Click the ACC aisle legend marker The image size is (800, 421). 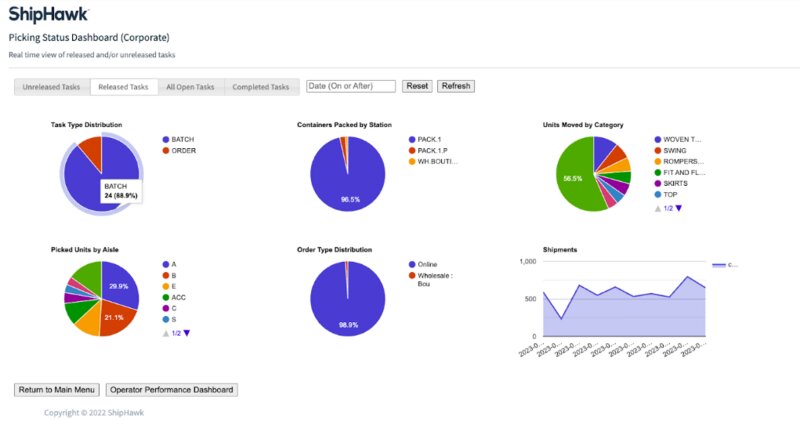point(165,298)
